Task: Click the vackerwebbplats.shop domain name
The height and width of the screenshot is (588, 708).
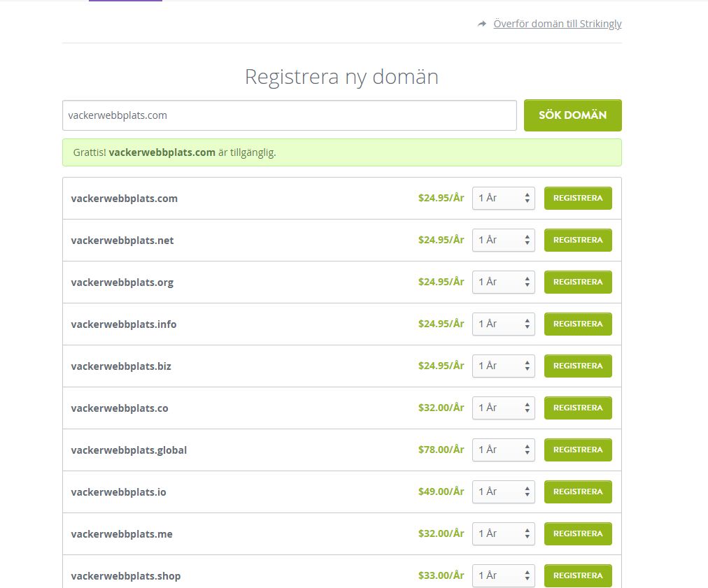Action: click(125, 576)
